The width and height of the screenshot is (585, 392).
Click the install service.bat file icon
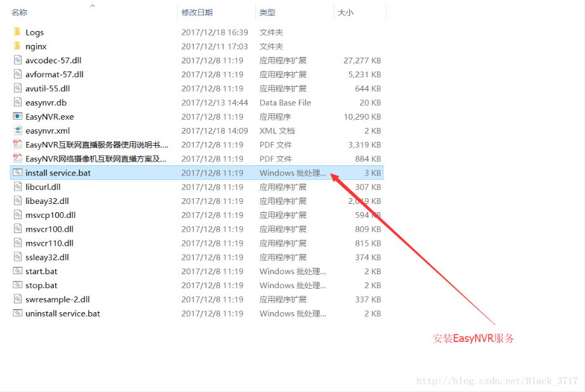[18, 172]
